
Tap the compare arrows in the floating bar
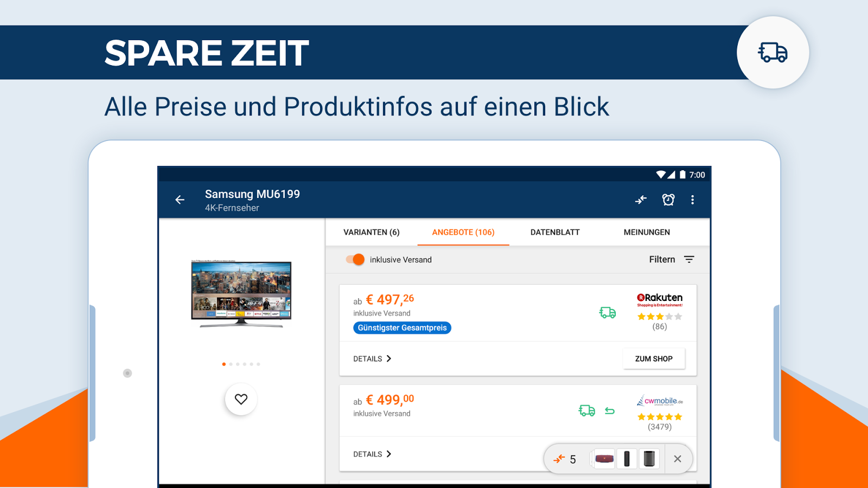pyautogui.click(x=559, y=459)
